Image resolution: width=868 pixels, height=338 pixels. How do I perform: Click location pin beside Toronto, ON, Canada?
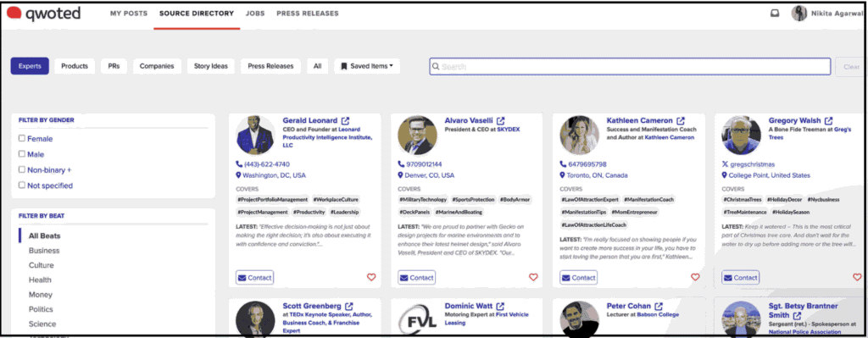[x=563, y=175]
